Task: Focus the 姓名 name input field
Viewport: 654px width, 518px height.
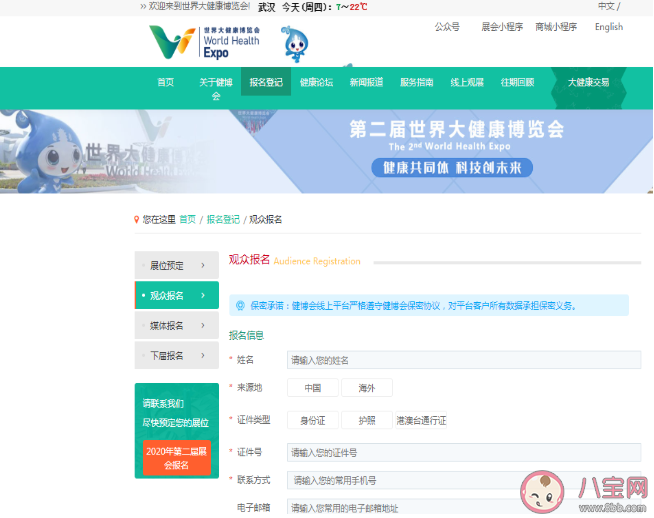Action: 464,360
